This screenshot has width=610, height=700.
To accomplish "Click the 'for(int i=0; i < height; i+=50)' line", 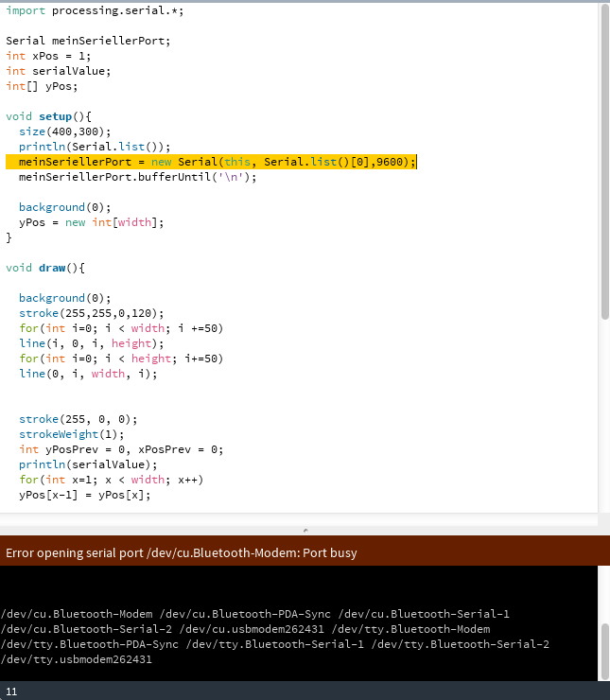I will pos(121,359).
